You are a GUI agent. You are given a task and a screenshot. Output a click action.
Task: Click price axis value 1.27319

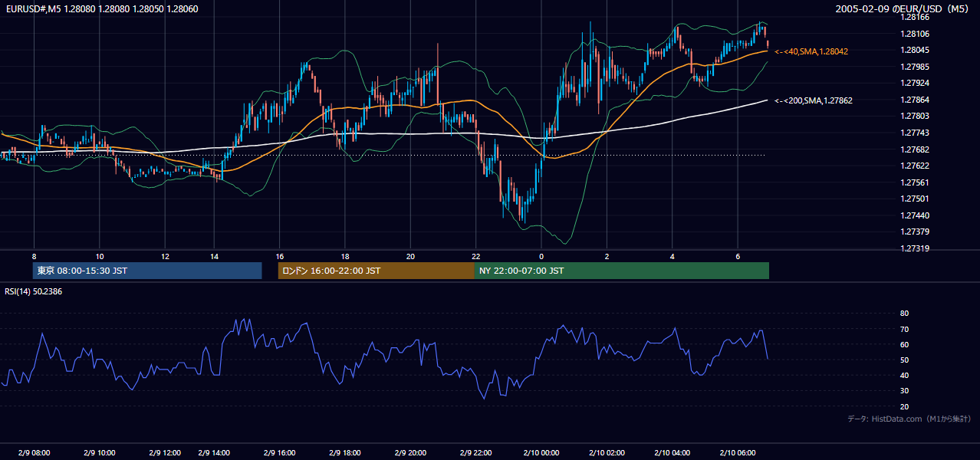pos(914,248)
